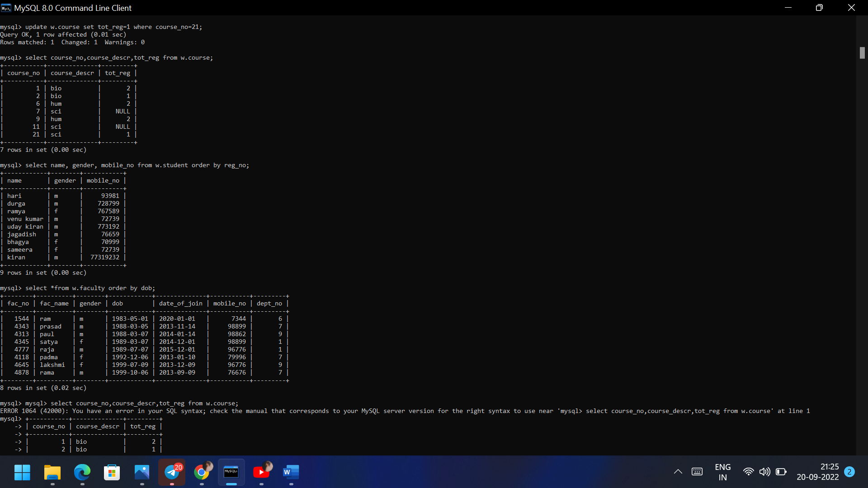Toggle Wi-Fi from the system tray

[x=748, y=472]
